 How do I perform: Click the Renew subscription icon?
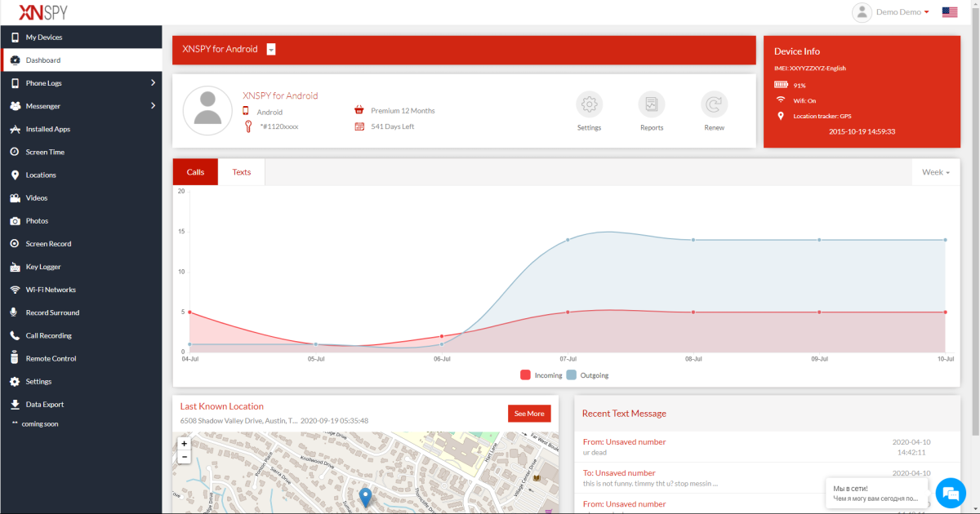click(714, 104)
